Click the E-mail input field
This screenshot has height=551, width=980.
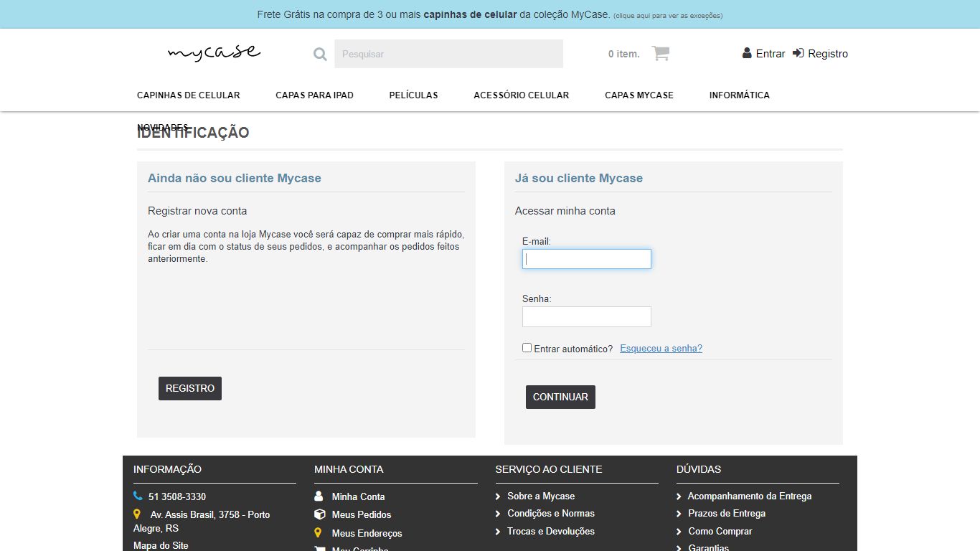tap(586, 259)
